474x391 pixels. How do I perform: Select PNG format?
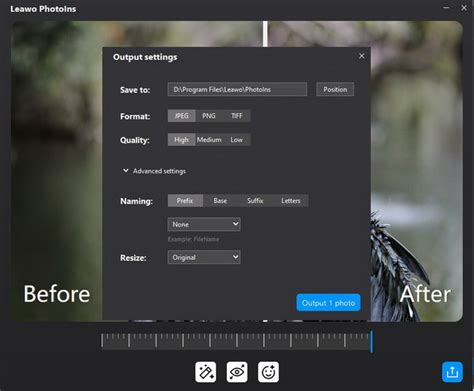click(x=209, y=116)
